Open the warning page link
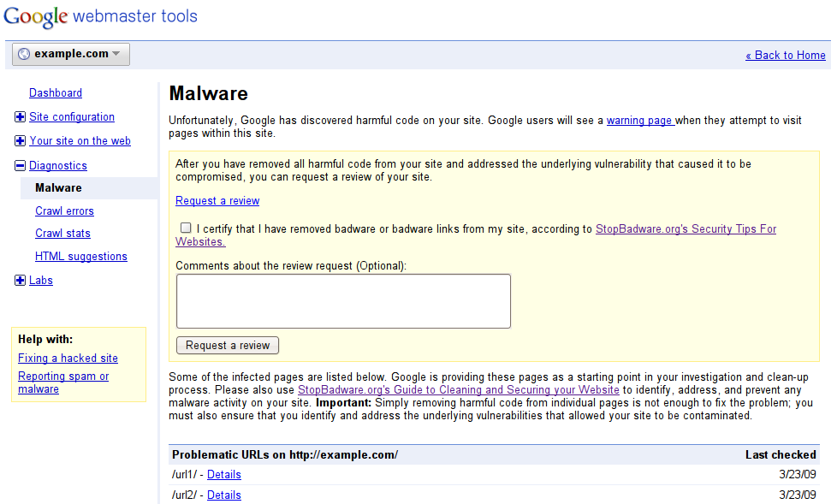The image size is (837, 504). [640, 121]
